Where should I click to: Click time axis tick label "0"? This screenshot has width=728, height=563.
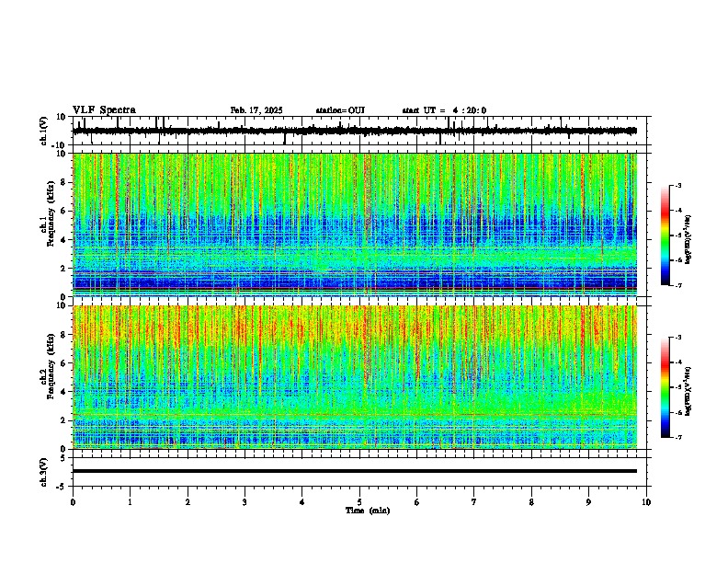click(x=73, y=502)
